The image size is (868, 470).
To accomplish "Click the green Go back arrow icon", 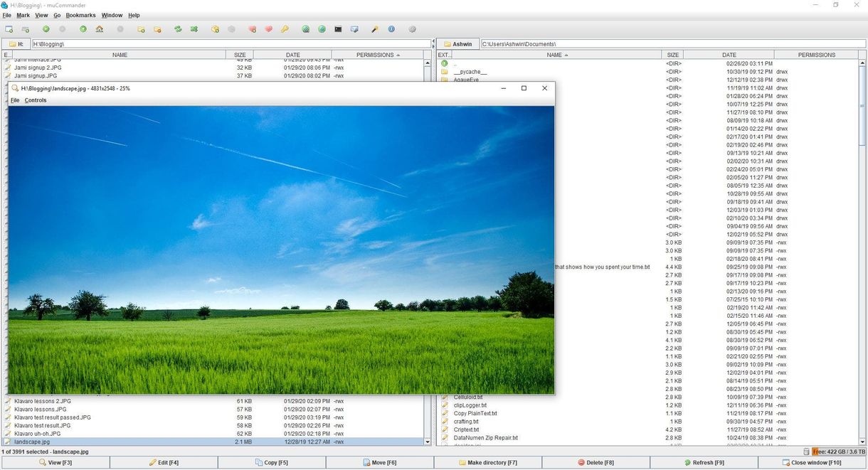I will click(46, 29).
